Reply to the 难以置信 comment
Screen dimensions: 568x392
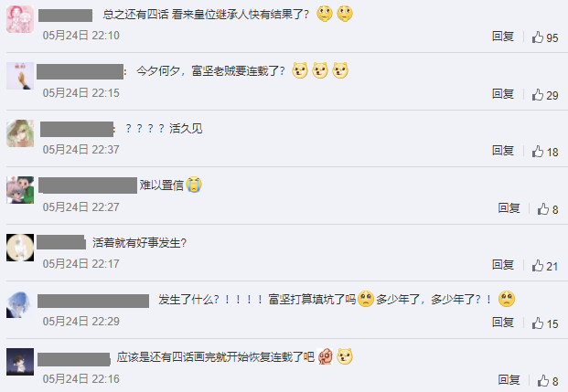pyautogui.click(x=509, y=207)
